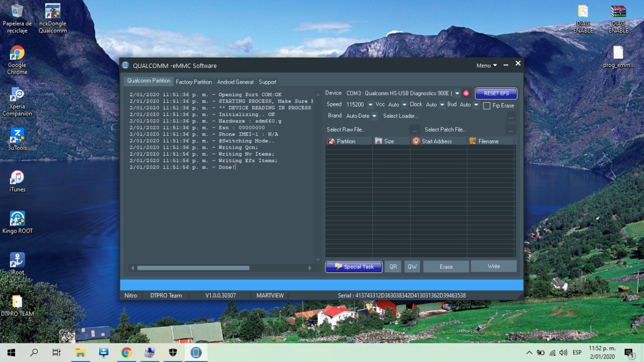Viewport: 644px width, 362px height.
Task: Open Papelera de reciclaje desktop icon
Action: [17, 19]
